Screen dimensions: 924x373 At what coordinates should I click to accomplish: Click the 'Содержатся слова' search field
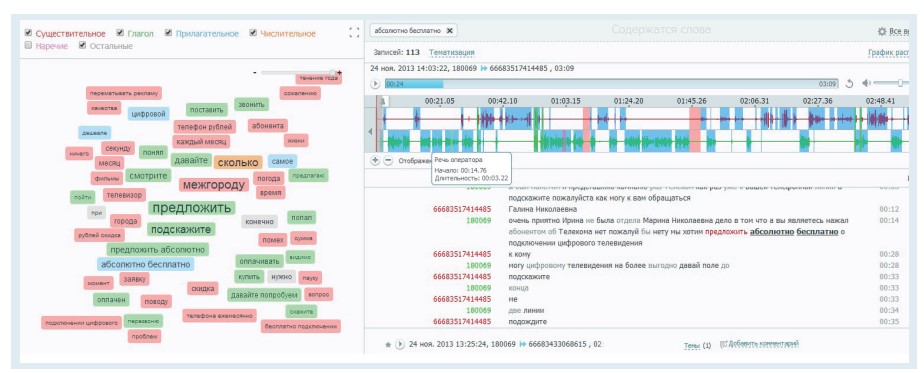661,30
